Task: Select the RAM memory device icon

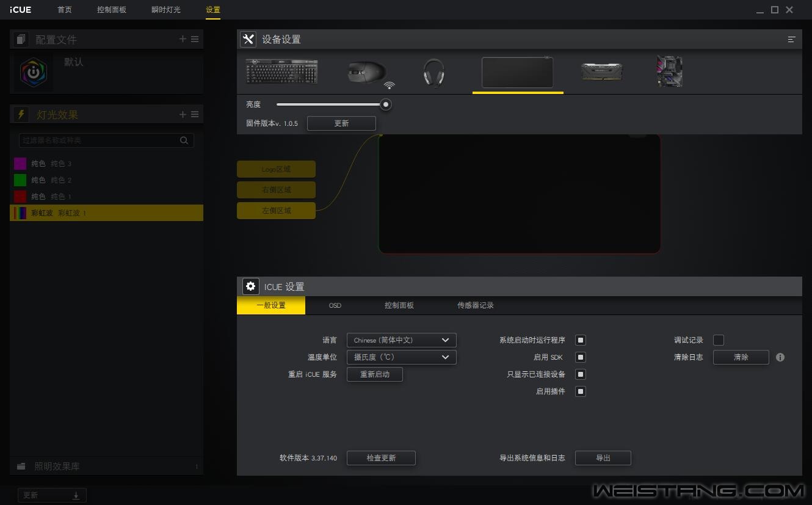Action: point(601,72)
